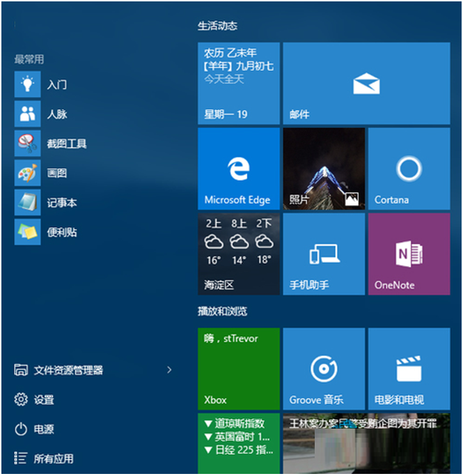Click the 便利贴 label

[62, 232]
